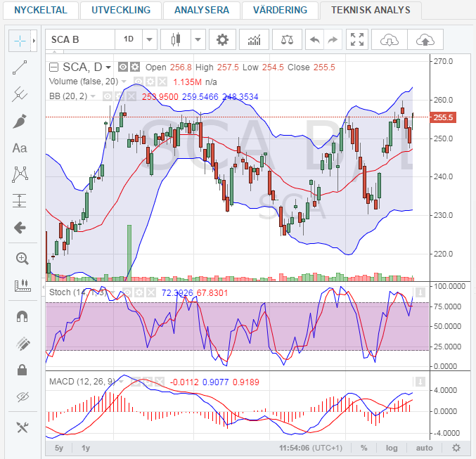The image size is (476, 459).
Task: Click the 255.5 current price label
Action: [x=443, y=117]
